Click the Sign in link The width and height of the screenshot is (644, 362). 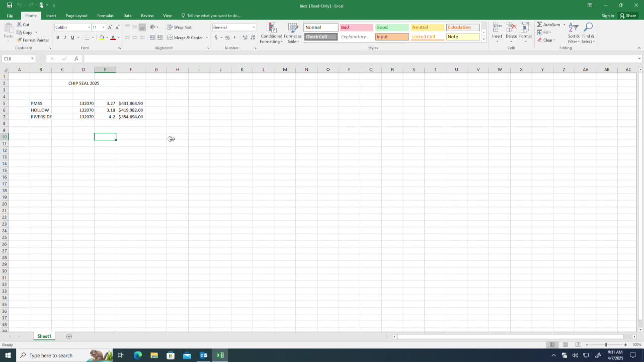coord(608,16)
